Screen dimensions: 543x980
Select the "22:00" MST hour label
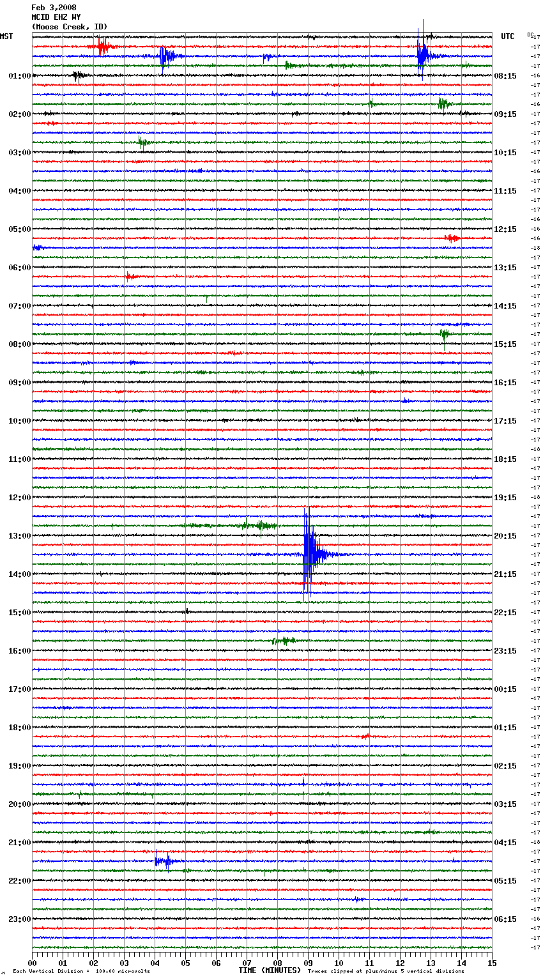pos(20,881)
